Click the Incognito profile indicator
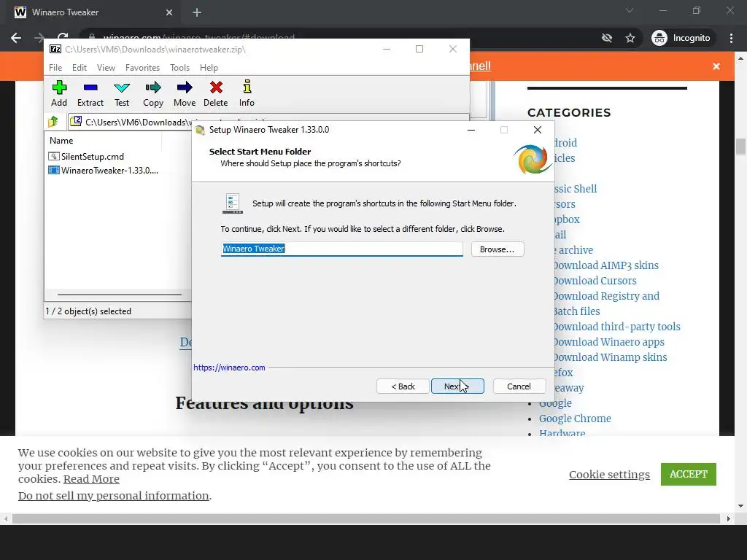The width and height of the screenshot is (747, 560). 681,38
